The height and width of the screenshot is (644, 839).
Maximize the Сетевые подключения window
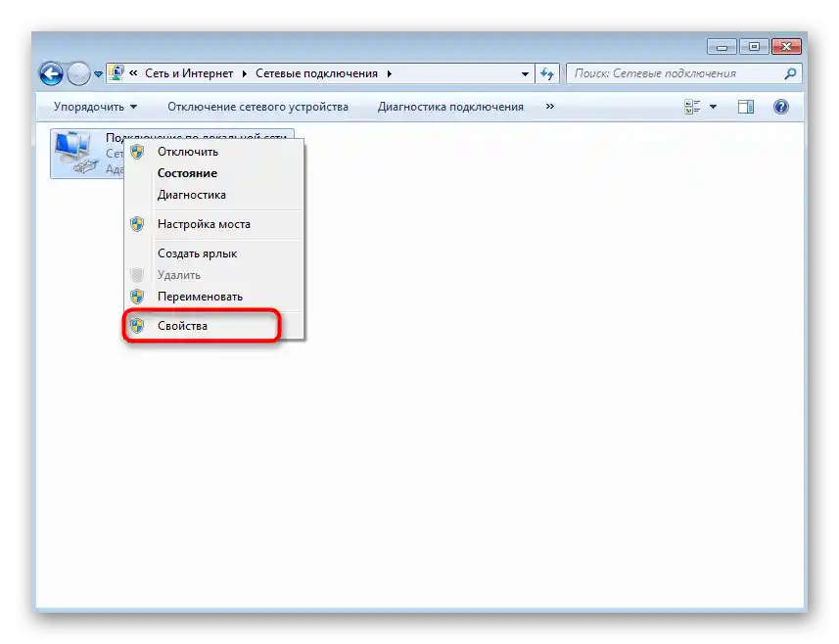pos(754,47)
